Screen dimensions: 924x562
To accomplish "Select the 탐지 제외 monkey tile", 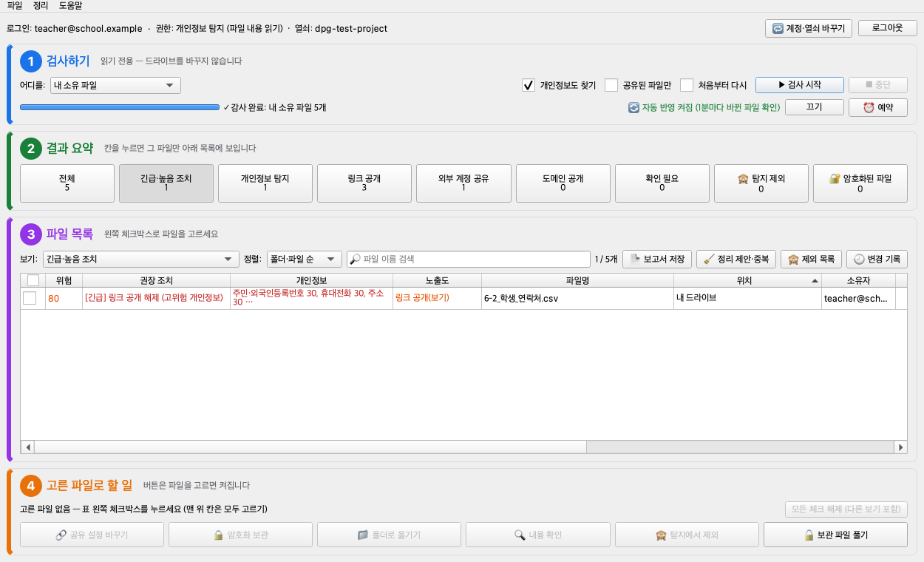I will click(x=761, y=183).
